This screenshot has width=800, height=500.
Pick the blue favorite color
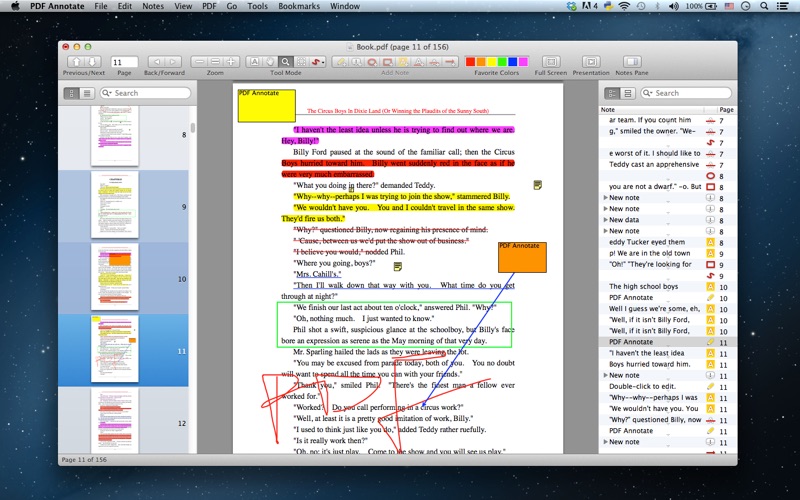pyautogui.click(x=513, y=62)
